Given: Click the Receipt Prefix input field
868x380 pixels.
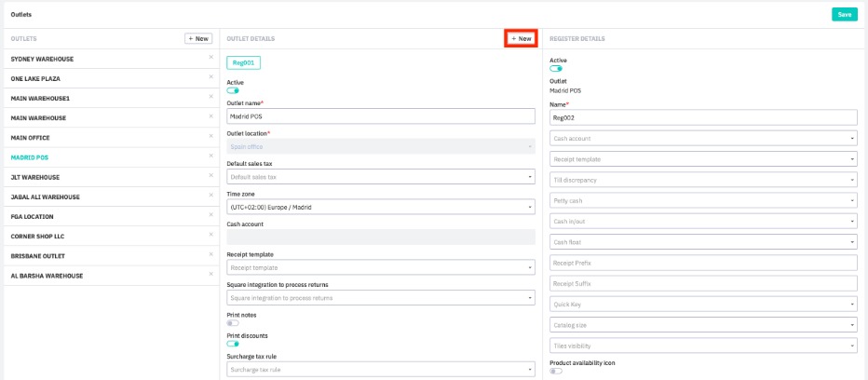Looking at the screenshot, I should (702, 263).
